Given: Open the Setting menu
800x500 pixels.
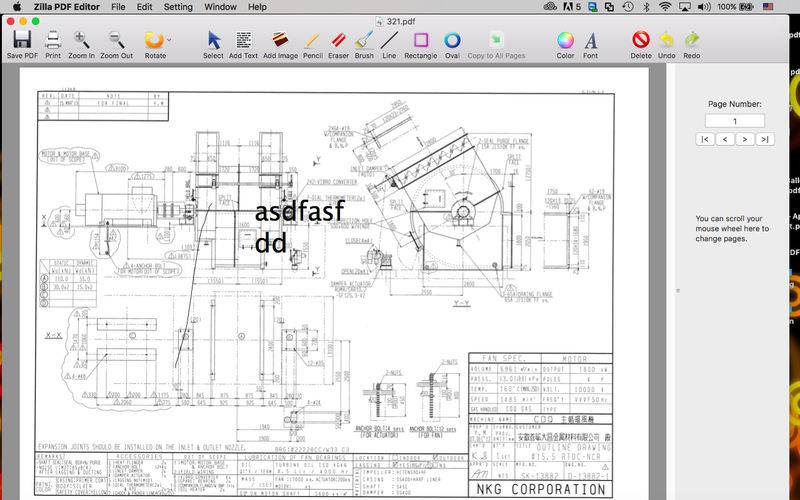Looking at the screenshot, I should tap(178, 7).
